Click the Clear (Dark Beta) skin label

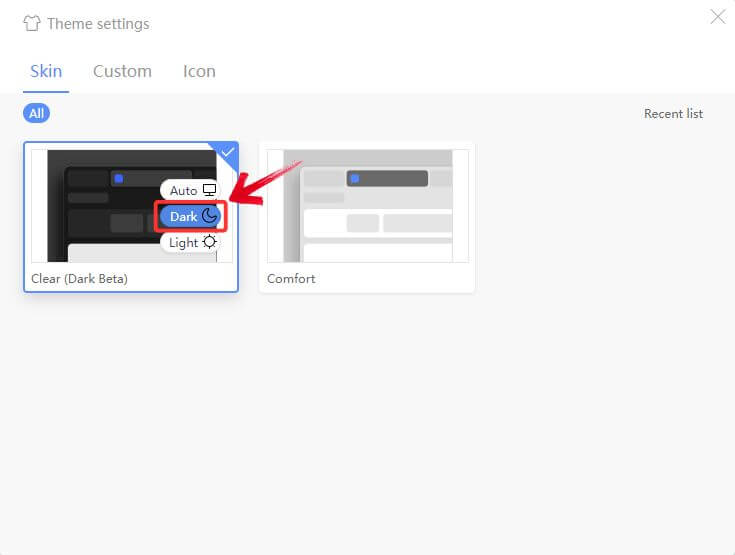coord(79,278)
